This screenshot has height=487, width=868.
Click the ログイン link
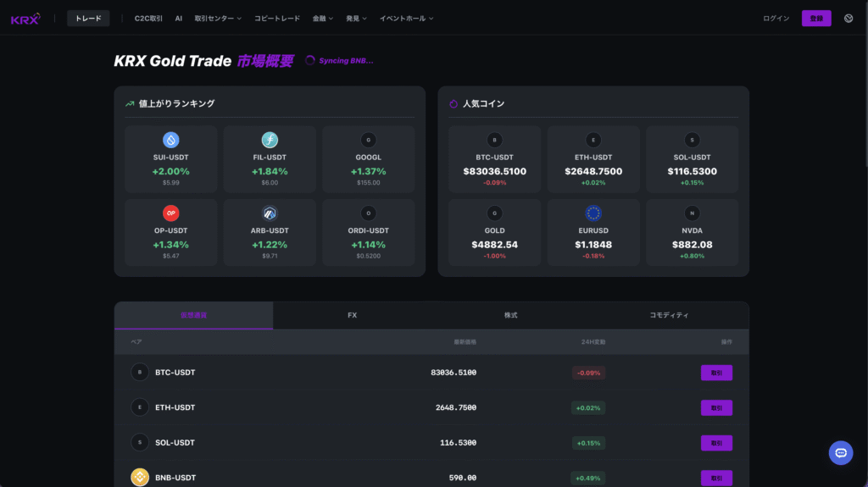pyautogui.click(x=776, y=19)
